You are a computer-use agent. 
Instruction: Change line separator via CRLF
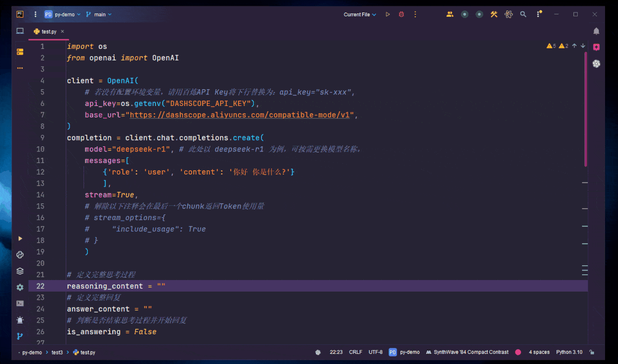(356, 352)
